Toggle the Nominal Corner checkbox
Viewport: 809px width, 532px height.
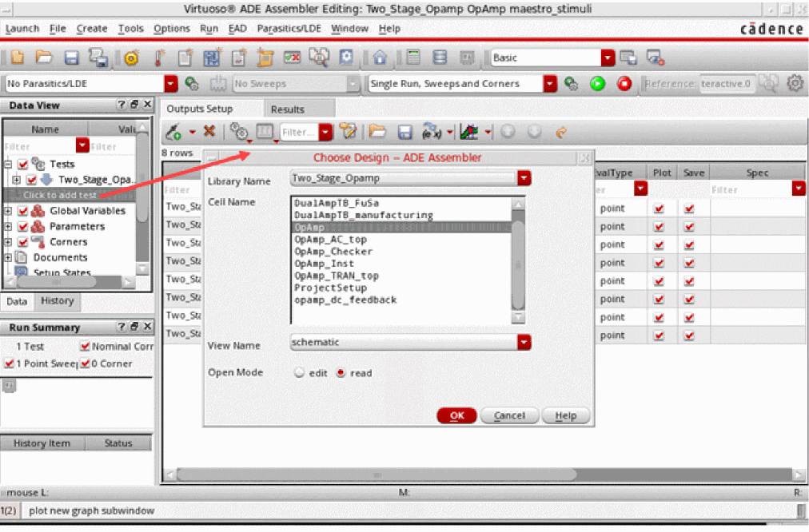click(85, 347)
